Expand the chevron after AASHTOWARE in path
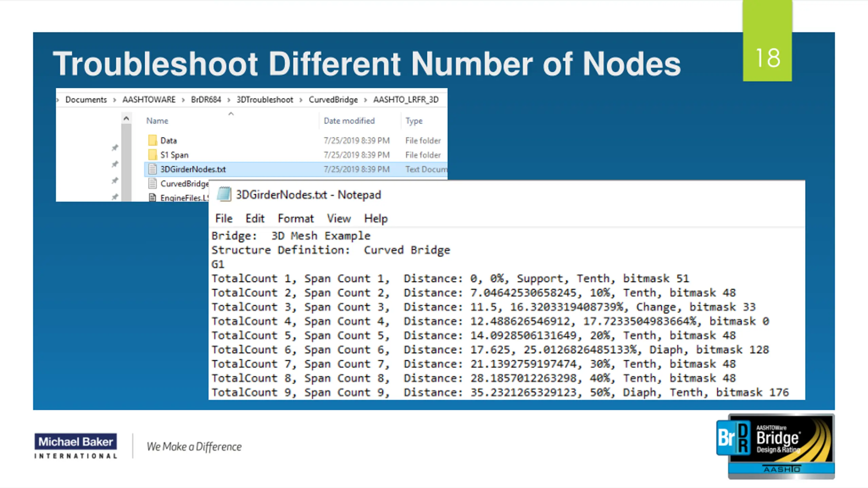The image size is (868, 488). (183, 100)
